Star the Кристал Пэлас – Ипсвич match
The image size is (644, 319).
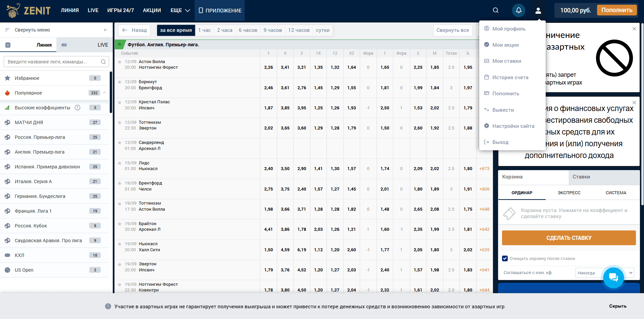(119, 102)
